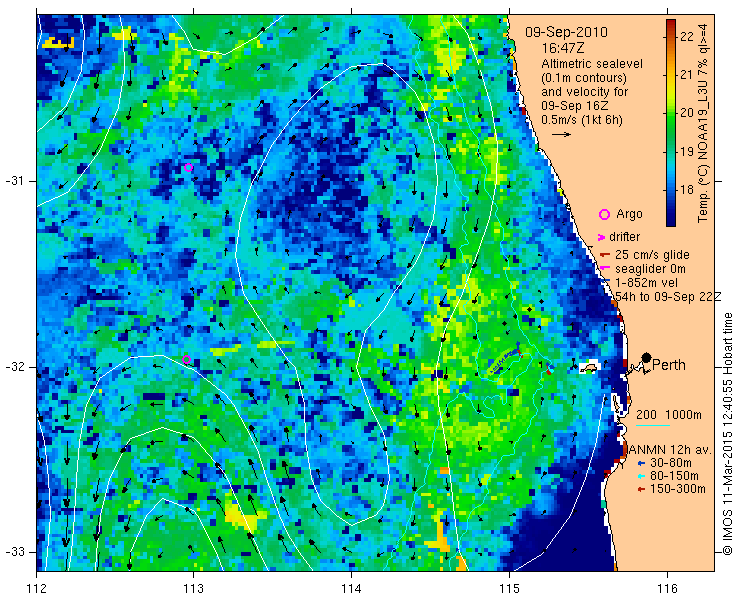Click the longitude axis label 115
This screenshot has height=600, width=740.
tap(509, 589)
